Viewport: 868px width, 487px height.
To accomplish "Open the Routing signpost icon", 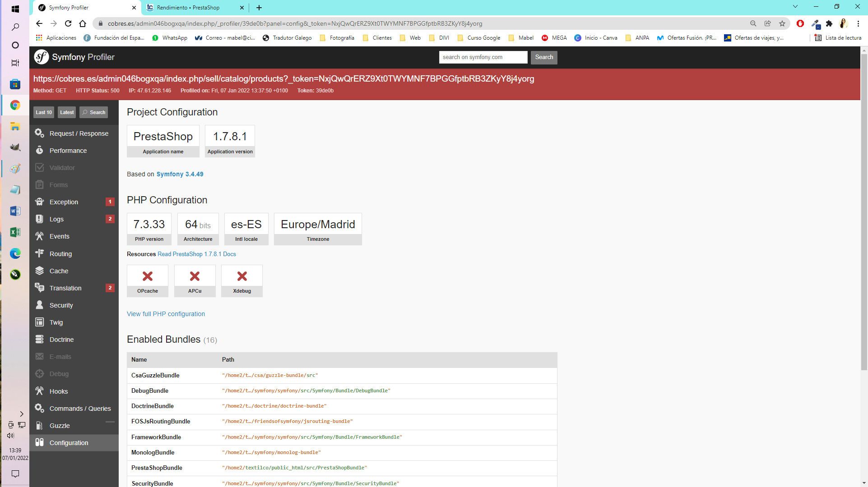I will pyautogui.click(x=39, y=254).
